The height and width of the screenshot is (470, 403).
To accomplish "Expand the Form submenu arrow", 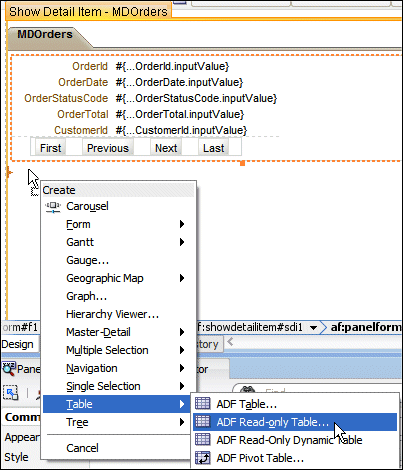I will click(x=182, y=224).
